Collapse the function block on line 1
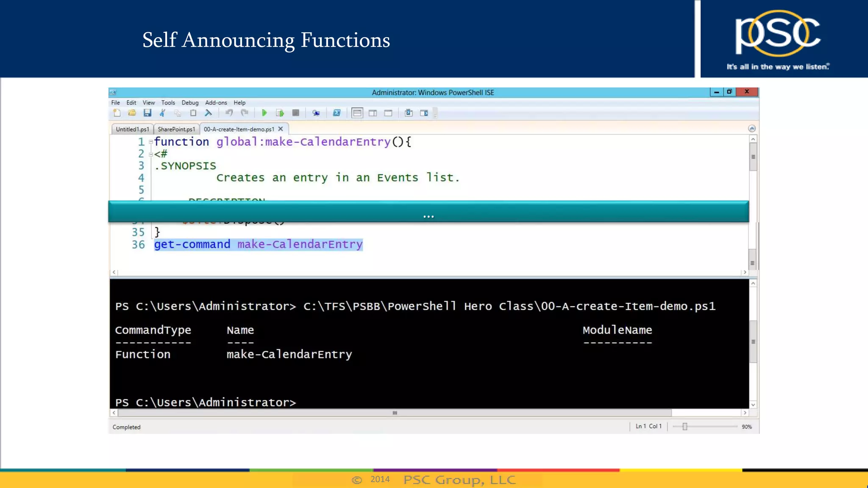The height and width of the screenshot is (488, 868). [x=150, y=142]
